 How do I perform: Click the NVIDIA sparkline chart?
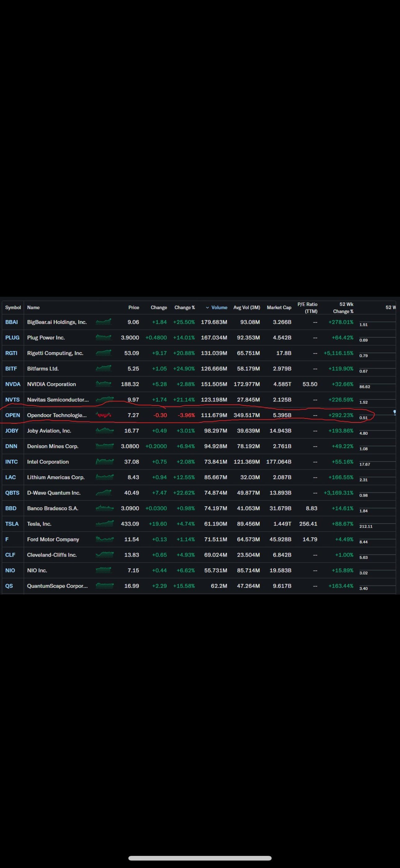[104, 384]
